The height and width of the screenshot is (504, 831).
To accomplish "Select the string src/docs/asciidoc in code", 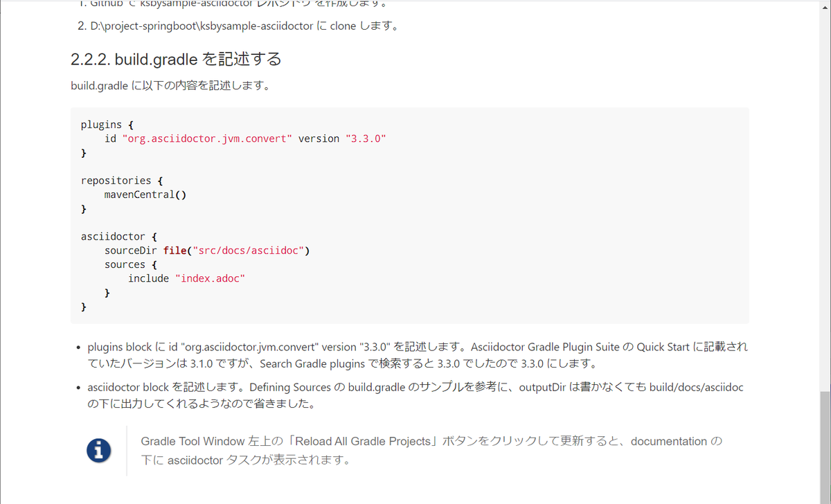I will (248, 250).
